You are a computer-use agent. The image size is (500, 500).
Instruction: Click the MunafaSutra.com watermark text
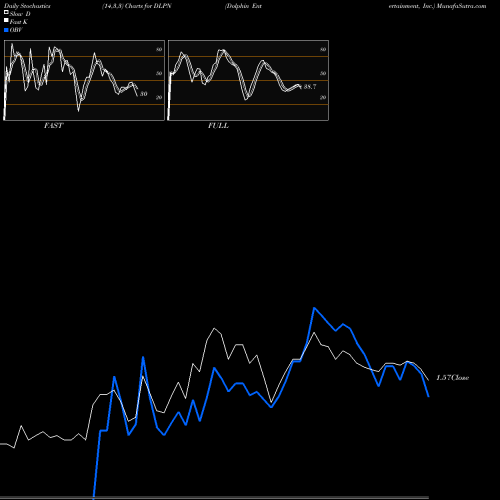pyautogui.click(x=461, y=6)
